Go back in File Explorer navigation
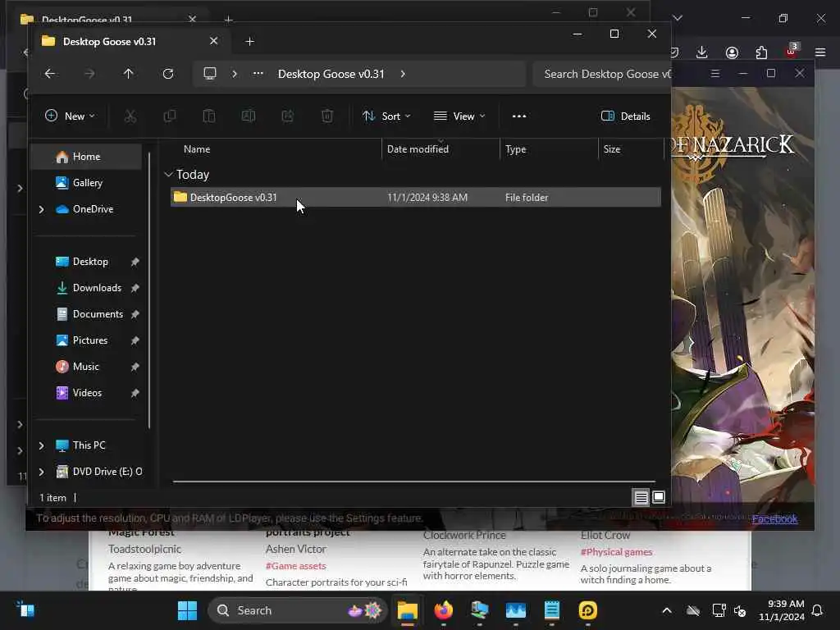 click(x=50, y=74)
